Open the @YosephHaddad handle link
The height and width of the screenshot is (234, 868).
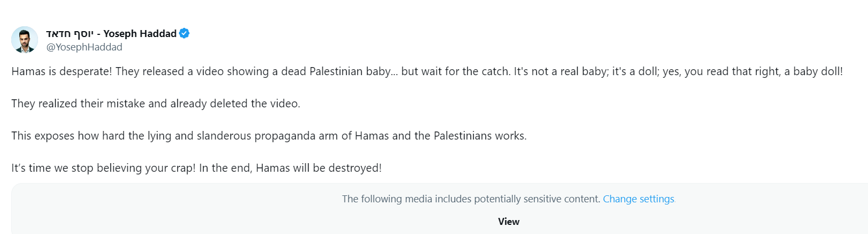coord(84,47)
